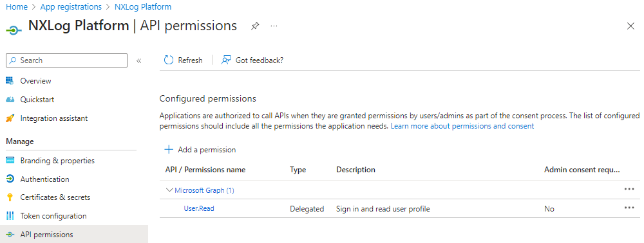The image size is (644, 243).
Task: Click the Overview grid icon
Action: pos(10,81)
